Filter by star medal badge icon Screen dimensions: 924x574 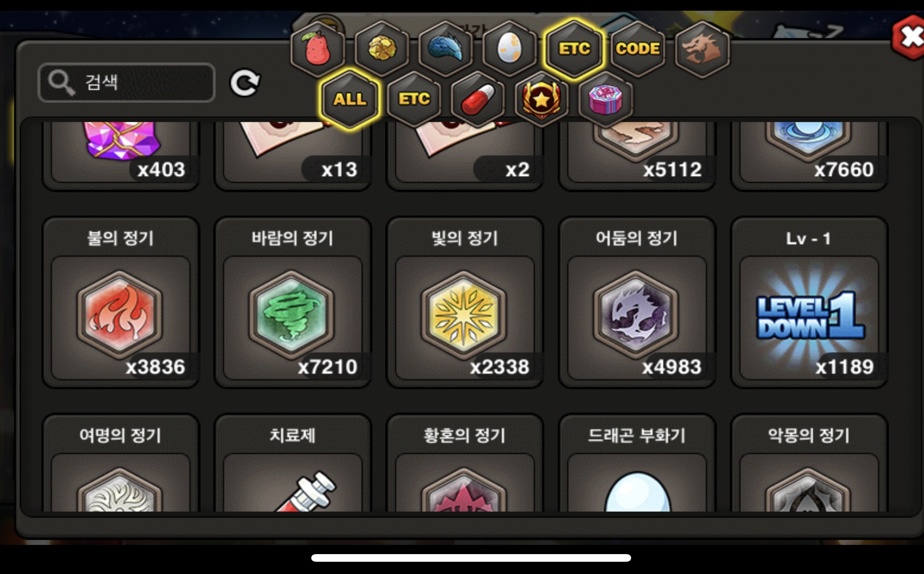(x=541, y=99)
